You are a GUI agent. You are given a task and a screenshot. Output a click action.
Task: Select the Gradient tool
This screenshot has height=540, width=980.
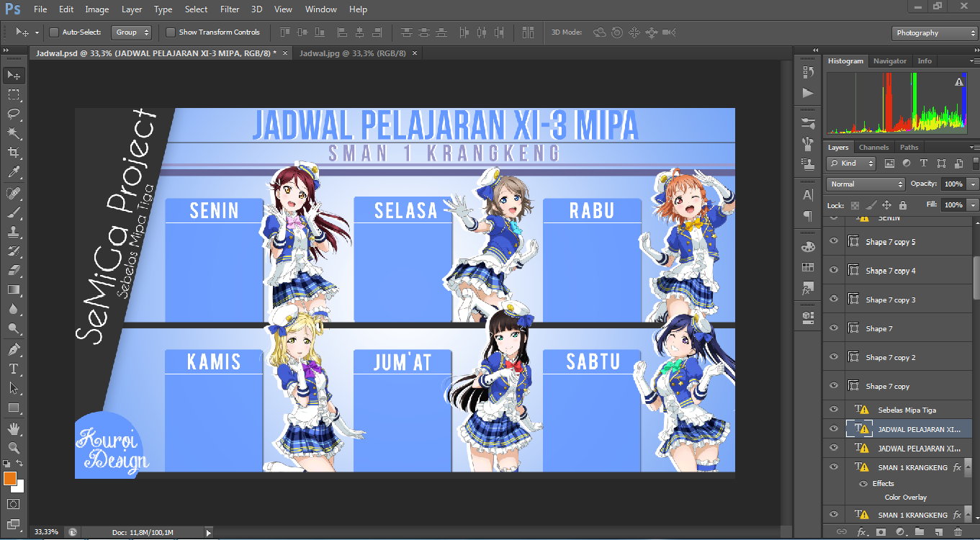(x=14, y=290)
